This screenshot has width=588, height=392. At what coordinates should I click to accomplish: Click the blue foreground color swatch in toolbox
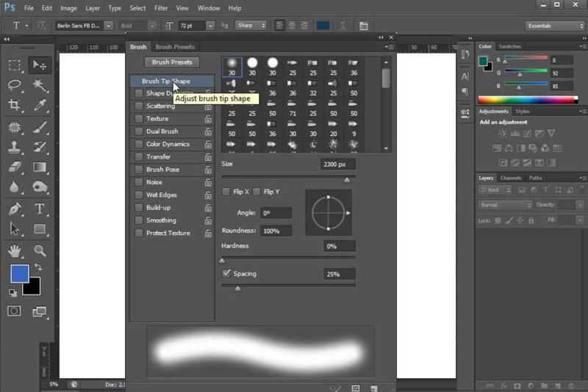pos(20,274)
